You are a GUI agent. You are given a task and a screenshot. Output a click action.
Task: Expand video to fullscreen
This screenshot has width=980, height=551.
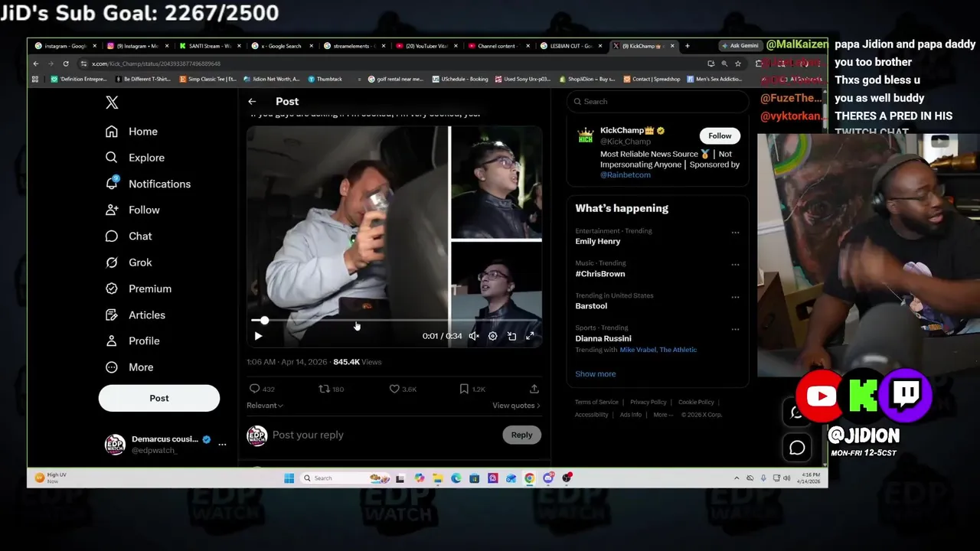coord(530,336)
